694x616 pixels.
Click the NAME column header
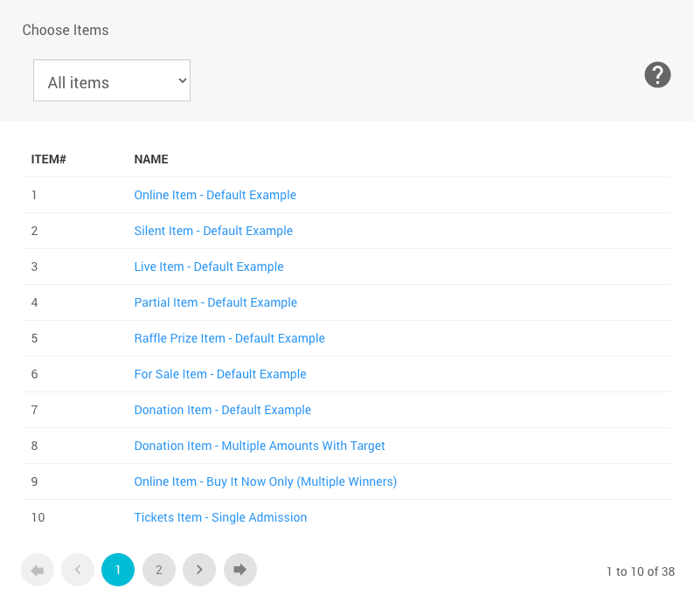click(x=151, y=159)
